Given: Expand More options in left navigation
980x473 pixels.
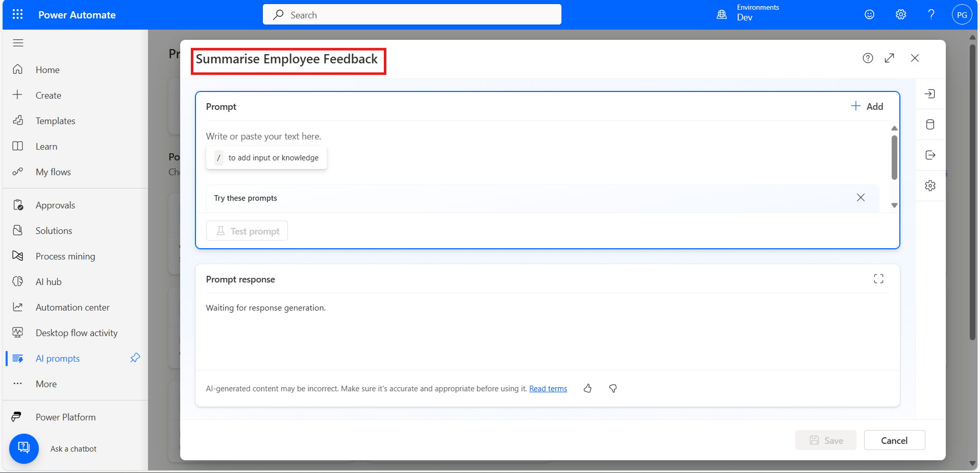Looking at the screenshot, I should click(x=46, y=384).
